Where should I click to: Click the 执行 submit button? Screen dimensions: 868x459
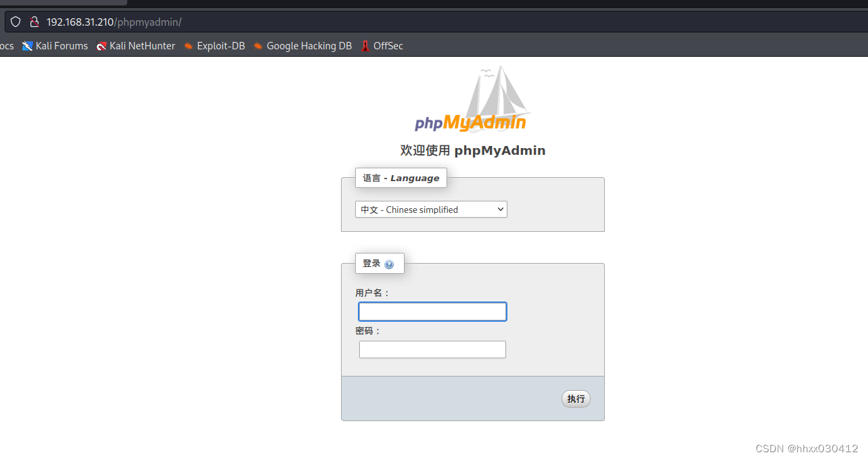[576, 399]
